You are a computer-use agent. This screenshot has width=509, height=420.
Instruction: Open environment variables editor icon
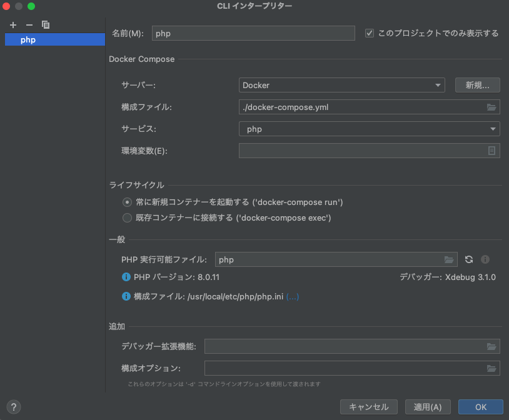point(491,151)
